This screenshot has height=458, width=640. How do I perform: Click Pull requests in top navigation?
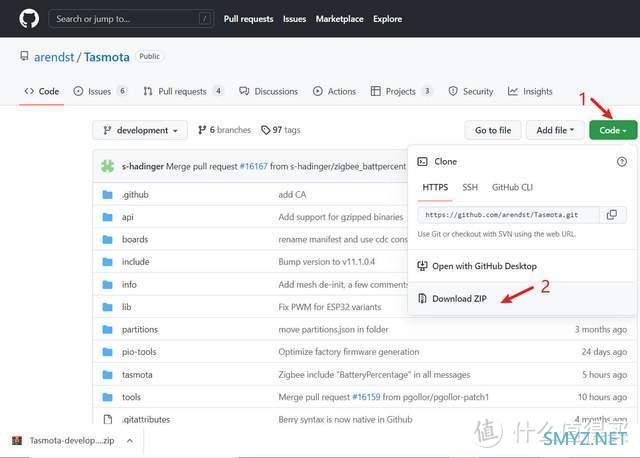coord(249,19)
